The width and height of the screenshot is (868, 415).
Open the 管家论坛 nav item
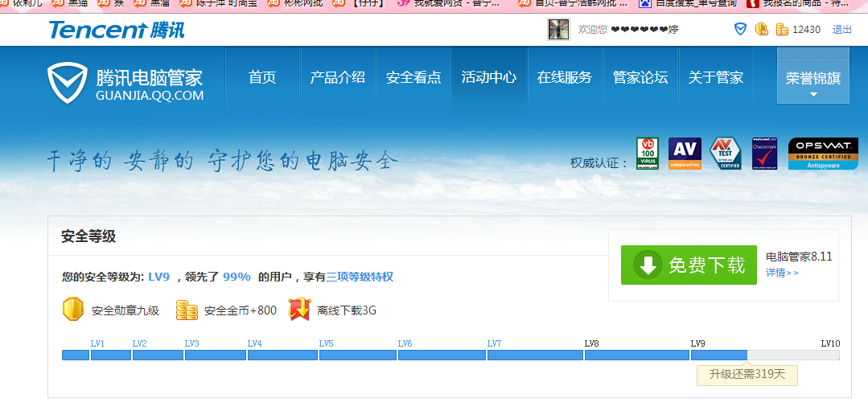coord(640,77)
